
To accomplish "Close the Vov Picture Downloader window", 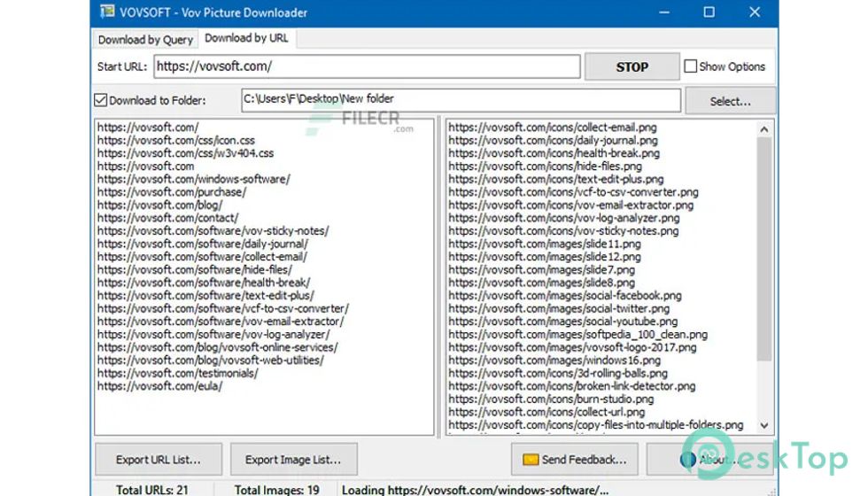I will point(755,12).
